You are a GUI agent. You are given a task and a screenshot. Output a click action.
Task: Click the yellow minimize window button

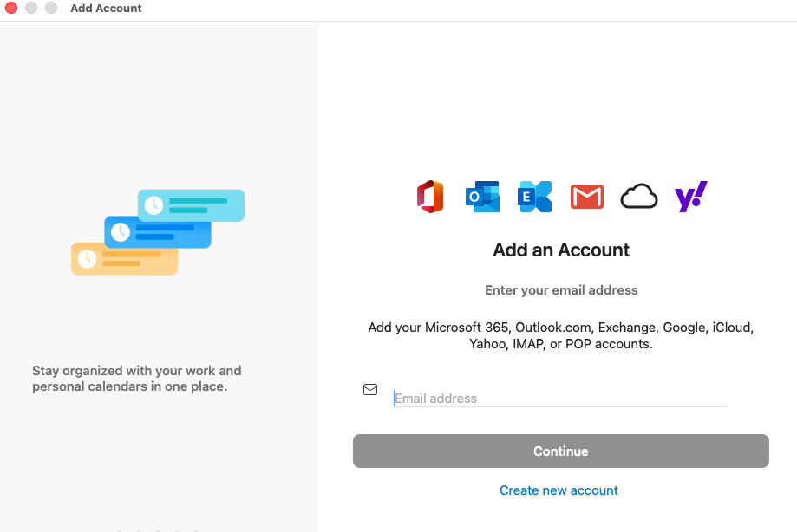30,8
